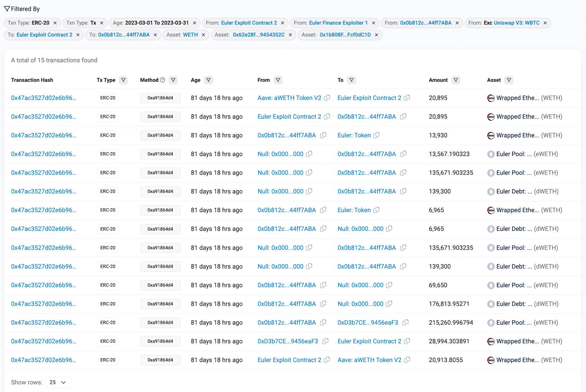Select 'A total of 15 transactions found' text
The image size is (586, 392).
54,60
